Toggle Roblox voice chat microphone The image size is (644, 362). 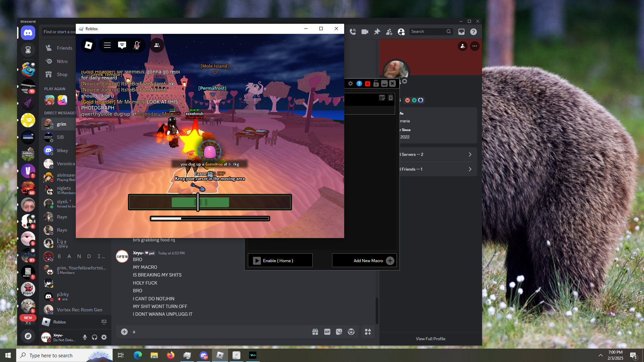pyautogui.click(x=137, y=45)
